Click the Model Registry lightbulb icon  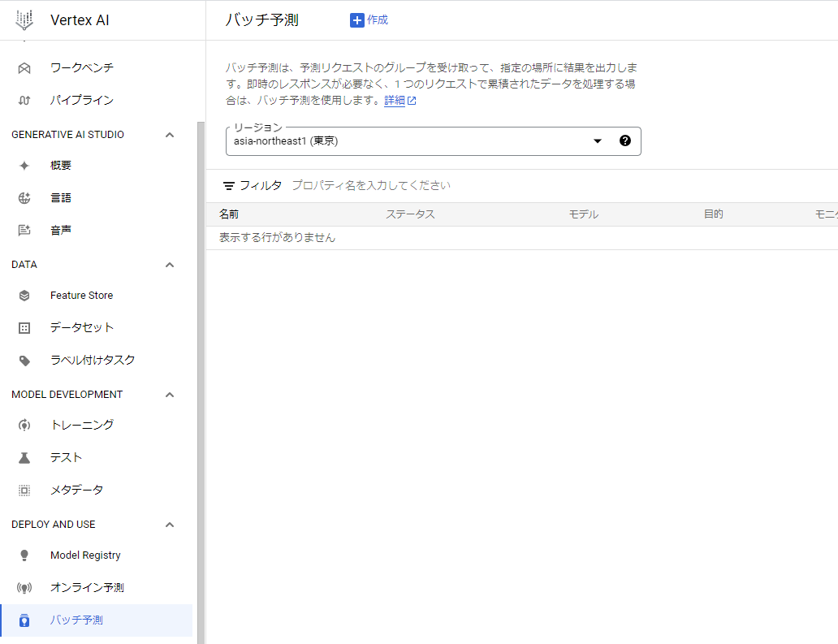(24, 555)
